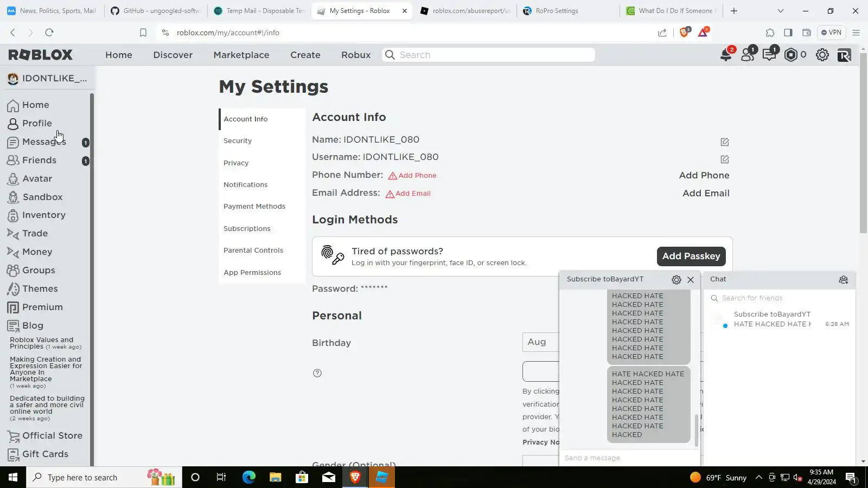Switch to the Temp Mail browser tab
Image resolution: width=868 pixels, height=488 pixels.
tap(260, 11)
